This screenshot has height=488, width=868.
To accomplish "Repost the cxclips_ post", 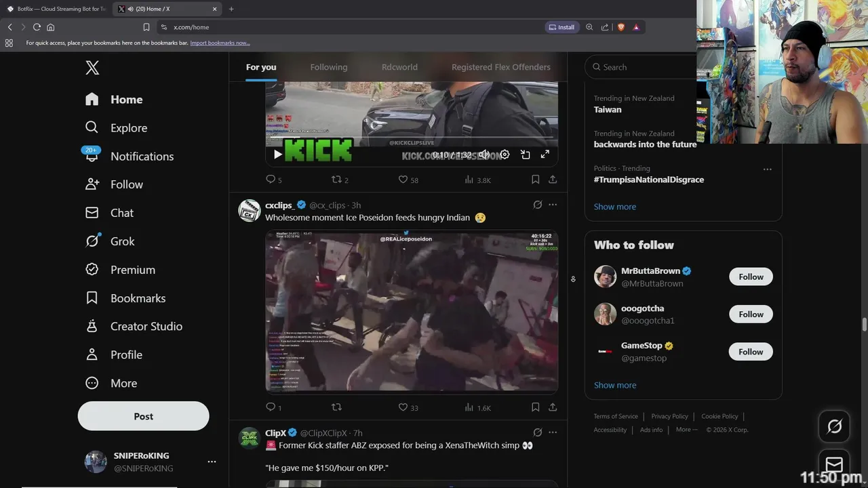I will pos(336,407).
